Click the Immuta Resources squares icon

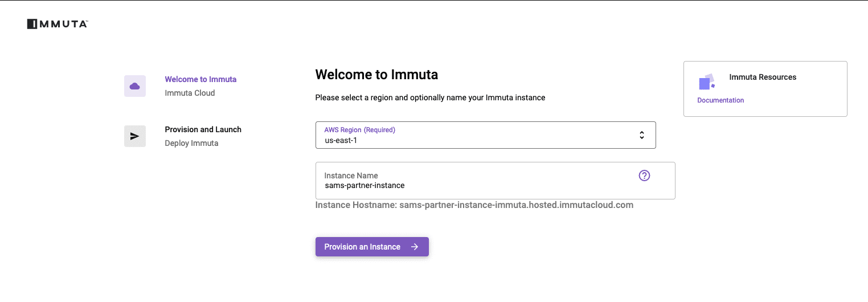(x=707, y=81)
